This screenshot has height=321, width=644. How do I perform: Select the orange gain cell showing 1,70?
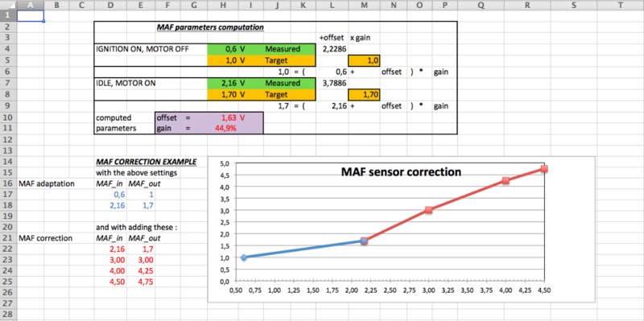point(364,94)
